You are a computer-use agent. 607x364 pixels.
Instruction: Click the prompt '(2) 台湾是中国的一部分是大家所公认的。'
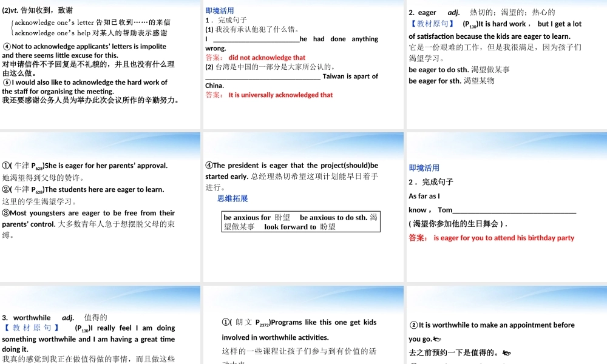(x=270, y=67)
